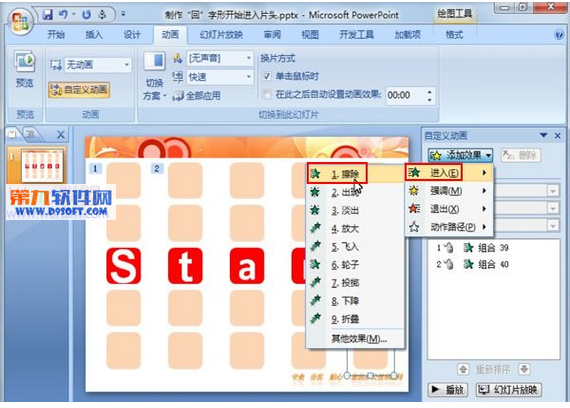This screenshot has width=570, height=408.
Task: Save the presentation from quick access toolbar
Action: pyautogui.click(x=48, y=15)
